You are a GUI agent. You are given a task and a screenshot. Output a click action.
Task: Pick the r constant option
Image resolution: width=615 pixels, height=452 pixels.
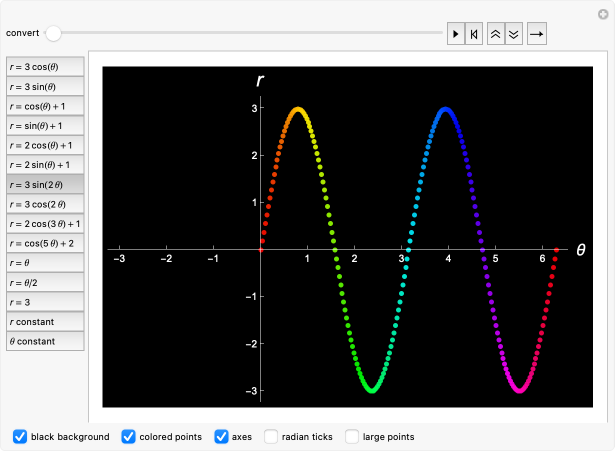tap(45, 322)
